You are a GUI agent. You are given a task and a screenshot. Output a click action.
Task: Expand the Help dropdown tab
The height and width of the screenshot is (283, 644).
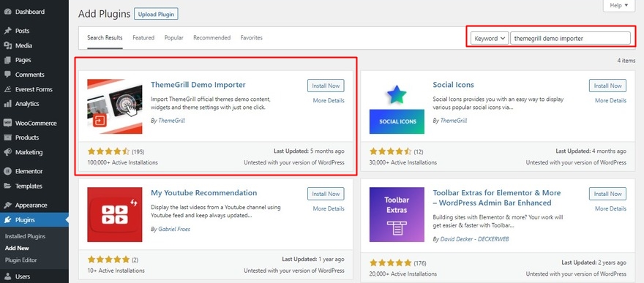619,5
